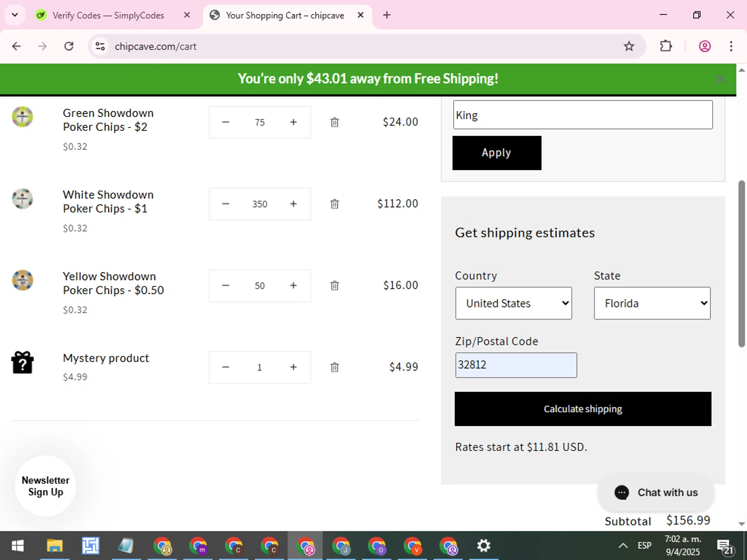Bookmark this page with star icon

coord(629,46)
